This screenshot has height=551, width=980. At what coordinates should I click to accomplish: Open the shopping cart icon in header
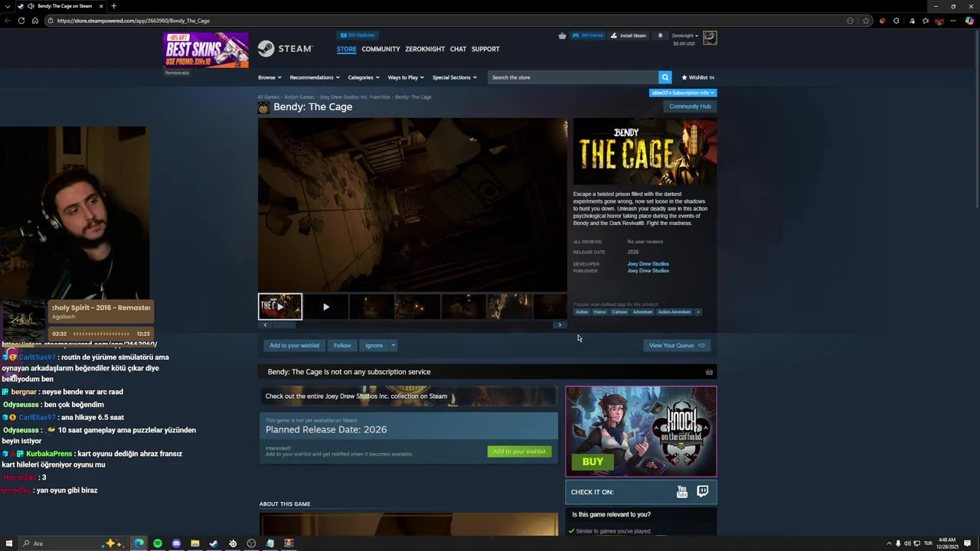[x=563, y=35]
